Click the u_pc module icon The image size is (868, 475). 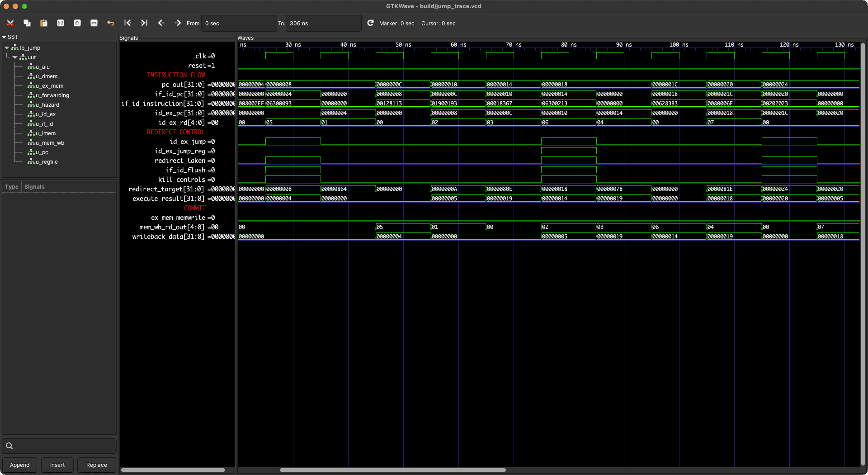(31, 152)
